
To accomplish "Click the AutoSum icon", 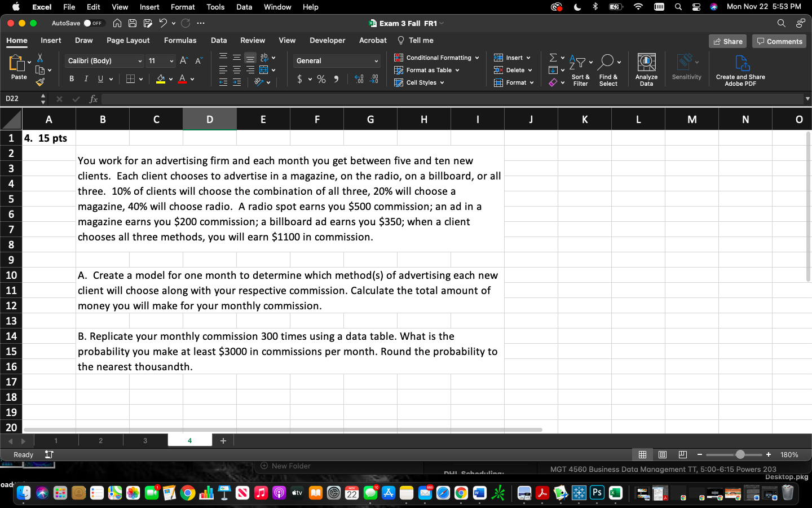I will (x=553, y=56).
